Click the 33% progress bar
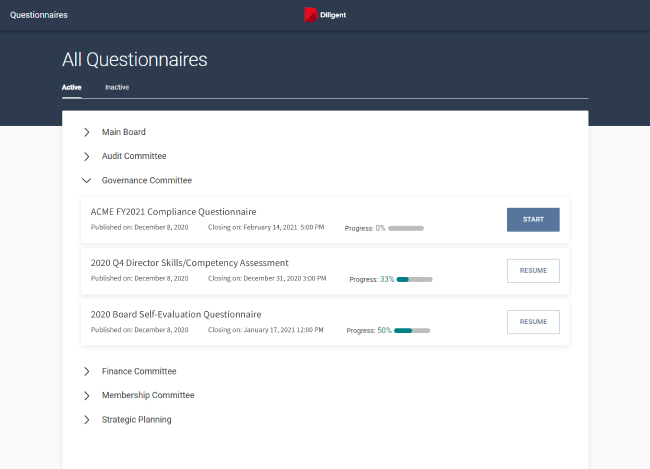 point(415,279)
